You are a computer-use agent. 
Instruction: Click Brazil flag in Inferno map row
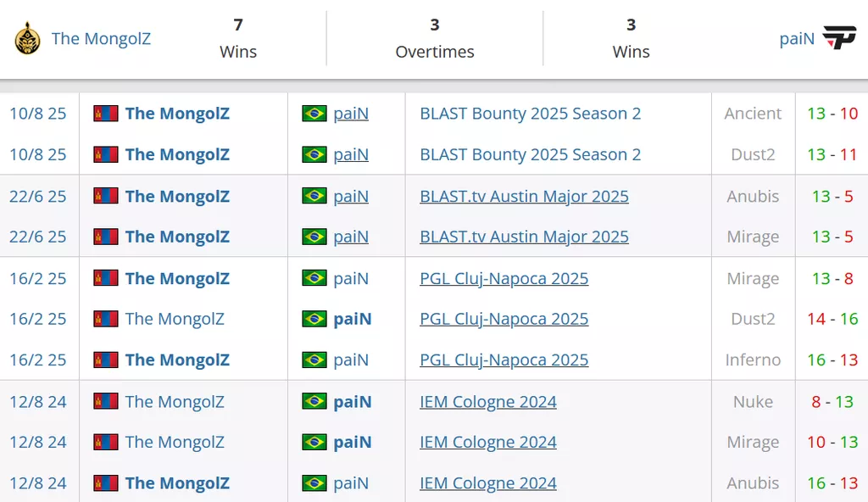point(314,360)
